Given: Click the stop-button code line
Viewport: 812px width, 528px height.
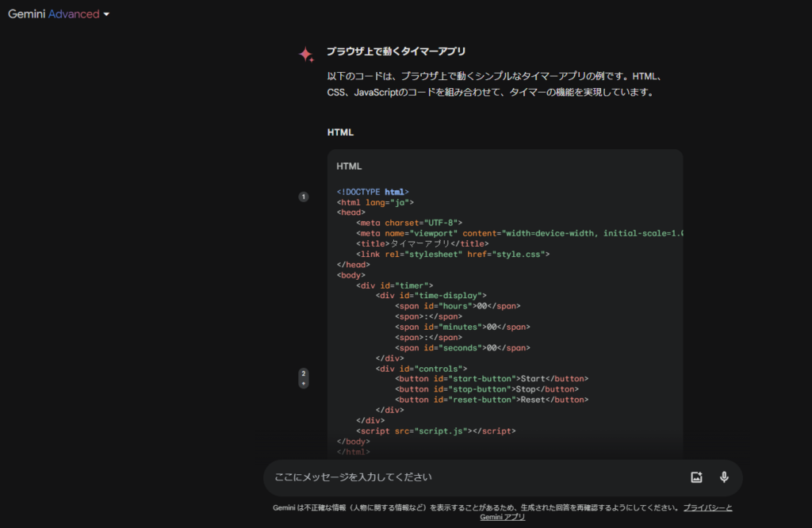Looking at the screenshot, I should click(x=487, y=389).
